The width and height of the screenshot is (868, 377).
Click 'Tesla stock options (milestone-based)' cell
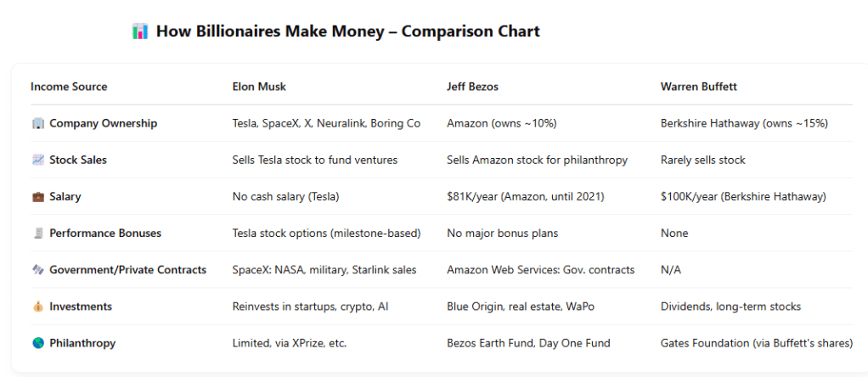pos(327,234)
